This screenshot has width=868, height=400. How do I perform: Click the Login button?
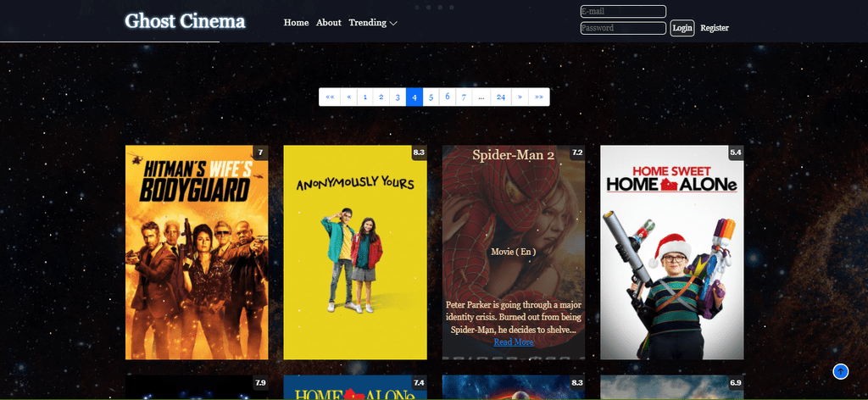[682, 28]
